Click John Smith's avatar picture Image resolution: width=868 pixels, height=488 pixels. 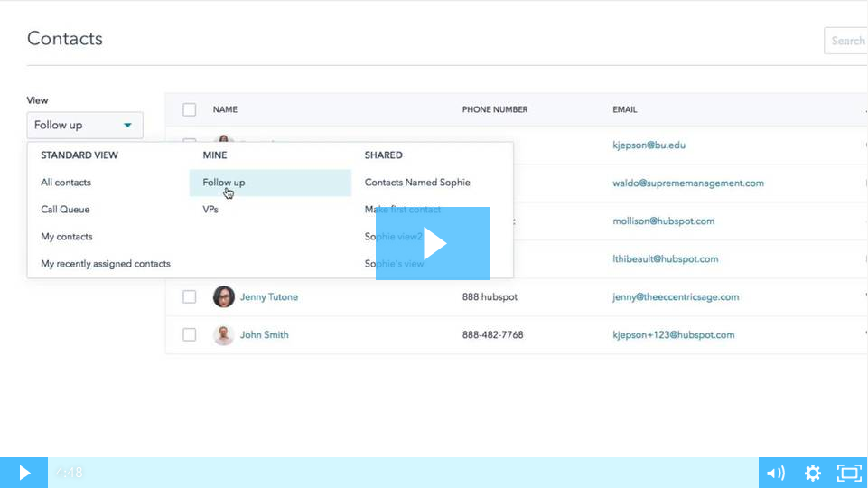point(223,334)
